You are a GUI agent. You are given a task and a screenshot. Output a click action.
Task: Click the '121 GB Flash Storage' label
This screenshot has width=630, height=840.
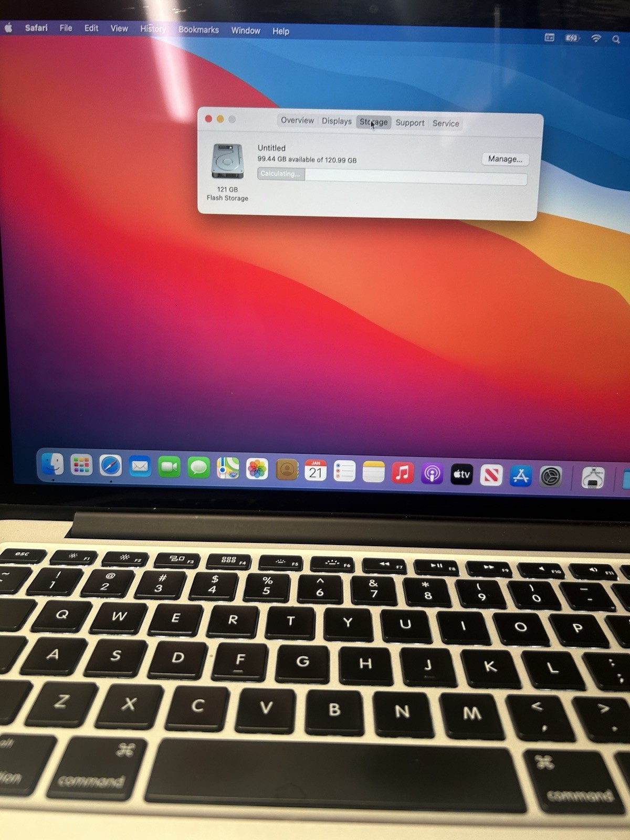[227, 194]
